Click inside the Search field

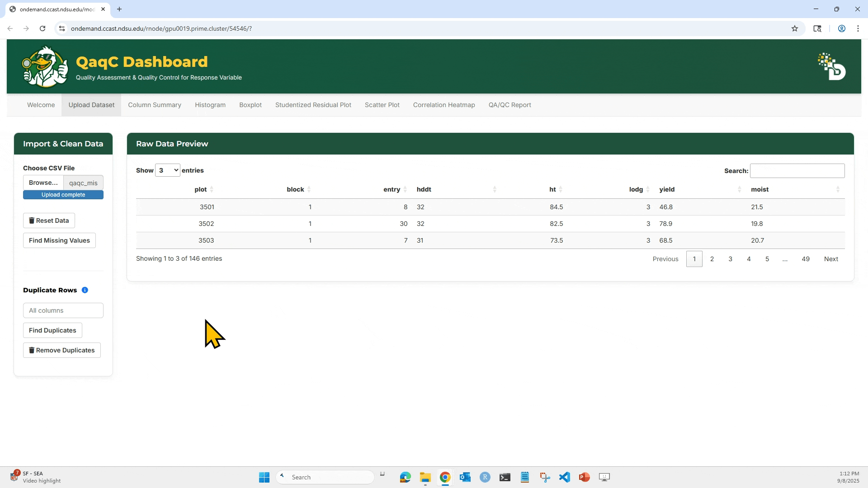click(797, 171)
